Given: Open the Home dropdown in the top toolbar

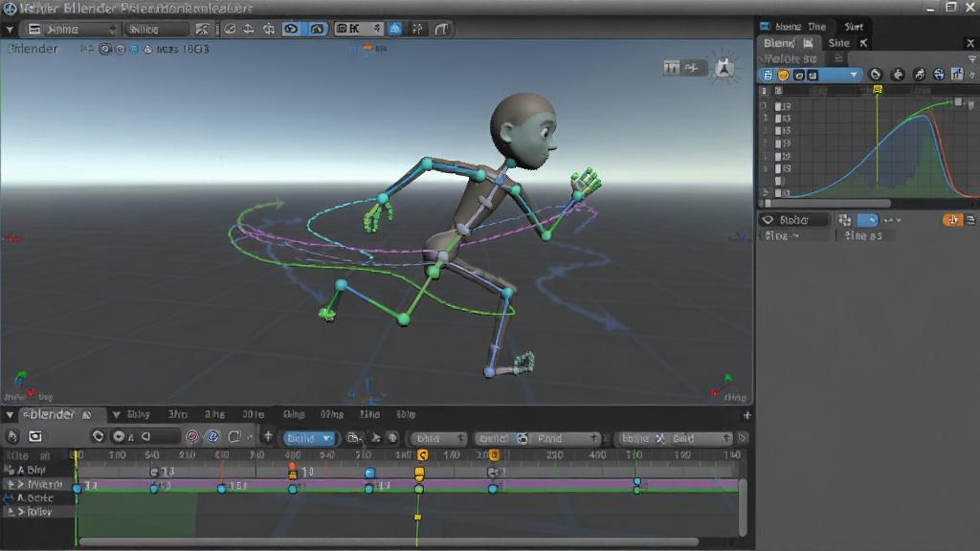Looking at the screenshot, I should click(72, 30).
